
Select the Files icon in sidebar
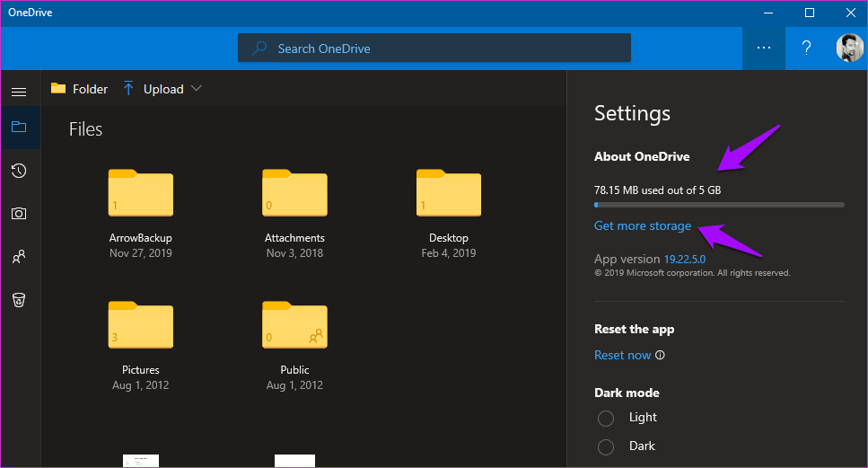[x=19, y=128]
